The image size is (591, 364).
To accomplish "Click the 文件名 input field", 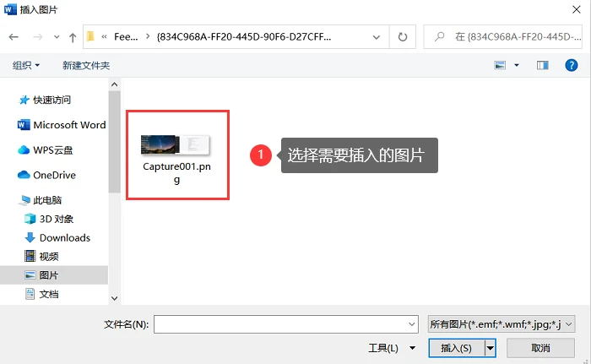I will [x=285, y=324].
